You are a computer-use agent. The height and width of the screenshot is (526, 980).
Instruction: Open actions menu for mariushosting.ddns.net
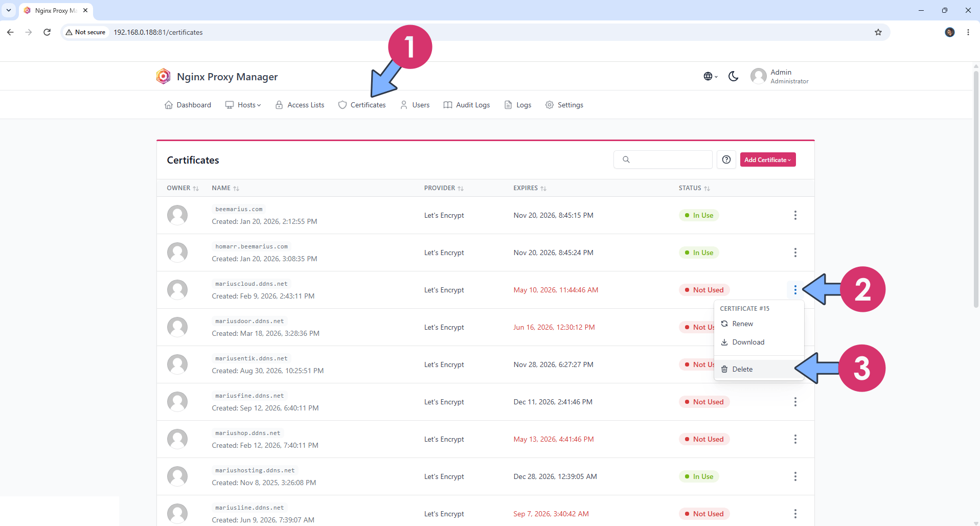click(795, 476)
